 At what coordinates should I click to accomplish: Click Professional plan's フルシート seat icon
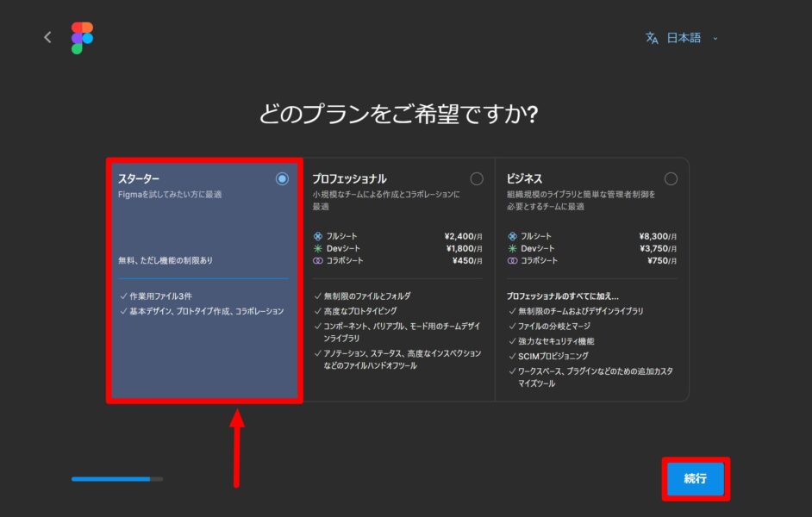317,236
